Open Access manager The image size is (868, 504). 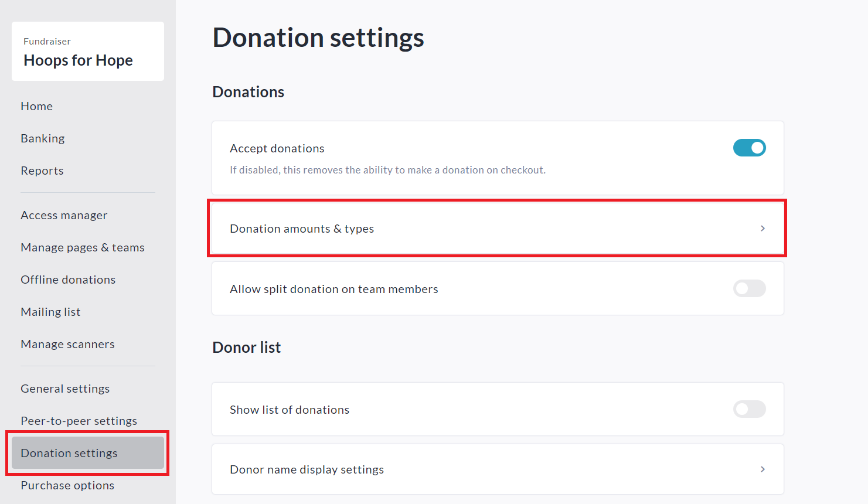[x=64, y=214]
